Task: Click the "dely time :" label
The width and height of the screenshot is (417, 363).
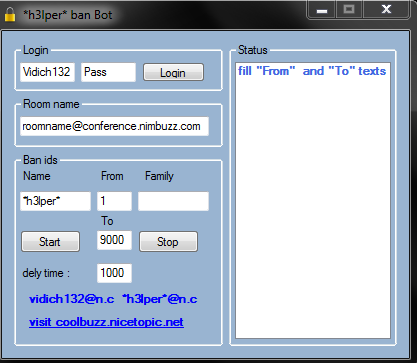Action: click(46, 273)
